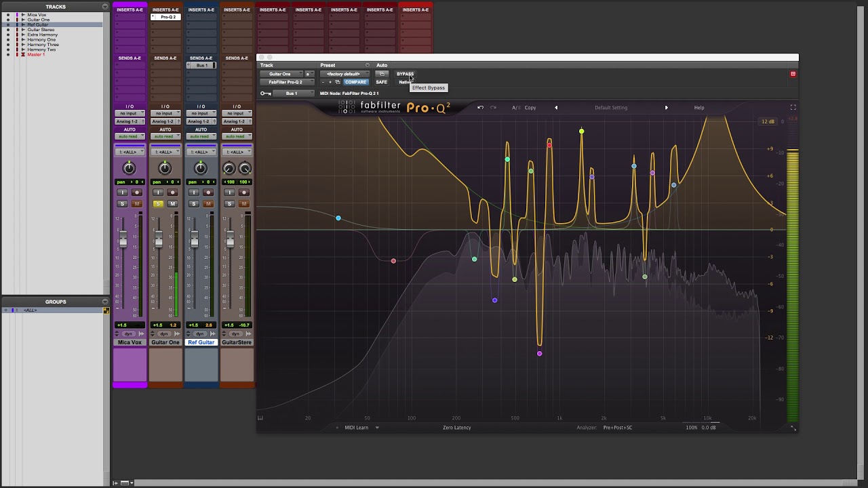This screenshot has width=868, height=488.
Task: Mute the Mica Vox track
Action: pyautogui.click(x=136, y=204)
